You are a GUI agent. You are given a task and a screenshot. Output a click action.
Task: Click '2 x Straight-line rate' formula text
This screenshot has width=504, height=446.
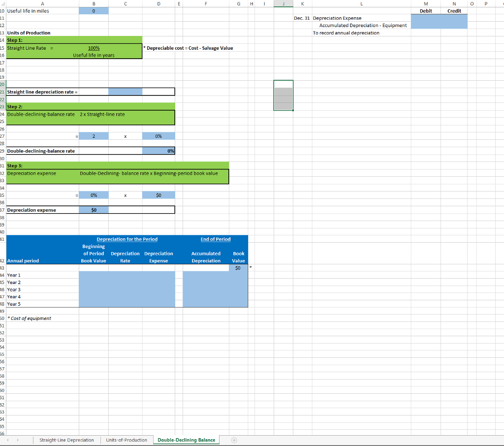coord(102,114)
